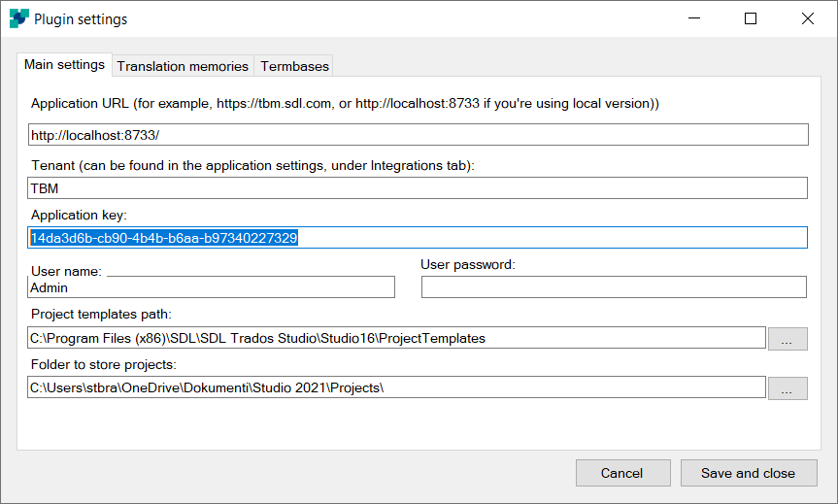Click the empty User password field

click(614, 287)
